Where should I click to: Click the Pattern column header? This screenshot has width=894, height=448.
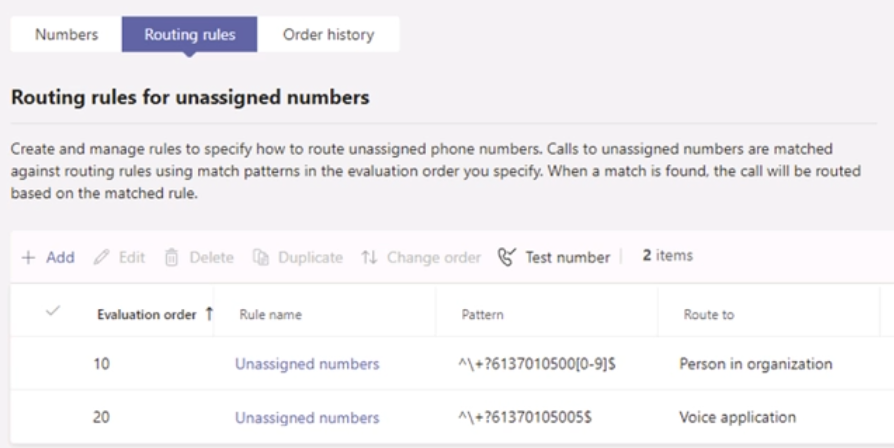click(x=482, y=315)
